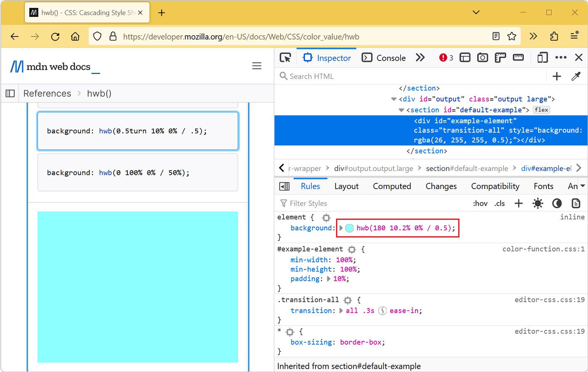Open the HTML search eyedropper icon
Screen dimensions: 588x372
pyautogui.click(x=576, y=76)
